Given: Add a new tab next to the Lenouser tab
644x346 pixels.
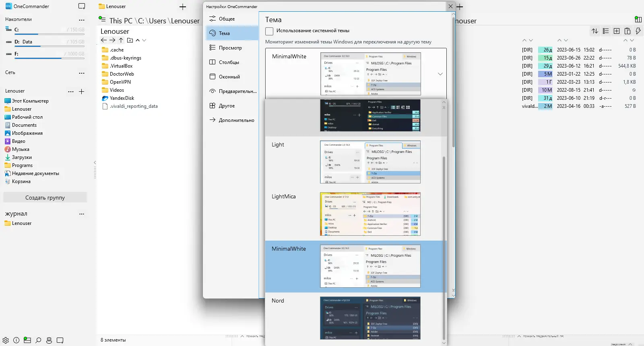Looking at the screenshot, I should click(x=183, y=6).
